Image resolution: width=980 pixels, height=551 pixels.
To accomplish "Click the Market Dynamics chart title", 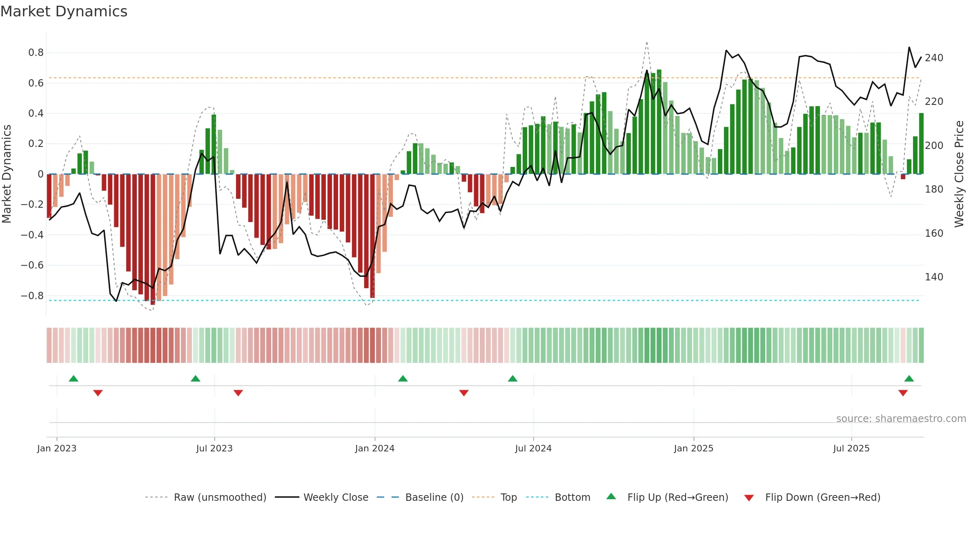I will pyautogui.click(x=64, y=11).
